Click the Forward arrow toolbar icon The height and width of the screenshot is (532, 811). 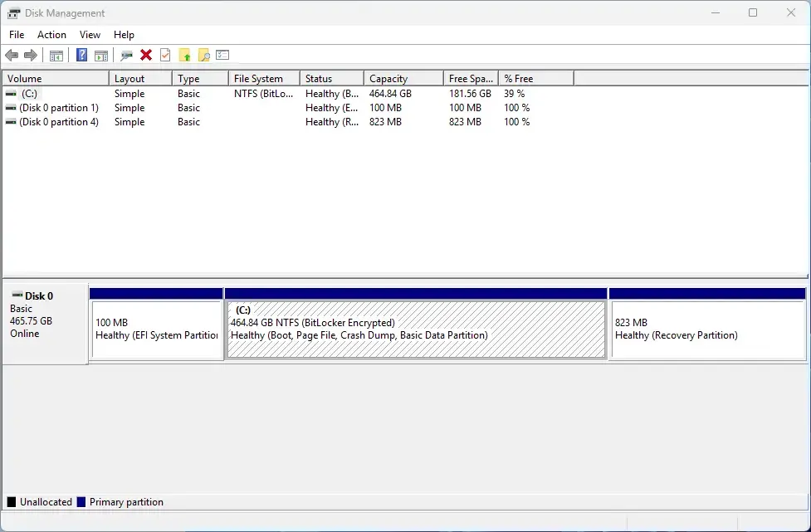tap(31, 55)
